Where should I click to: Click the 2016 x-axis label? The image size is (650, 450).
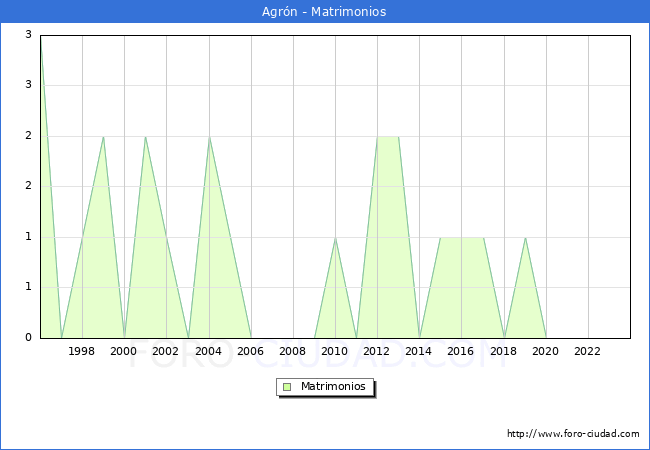click(x=461, y=351)
